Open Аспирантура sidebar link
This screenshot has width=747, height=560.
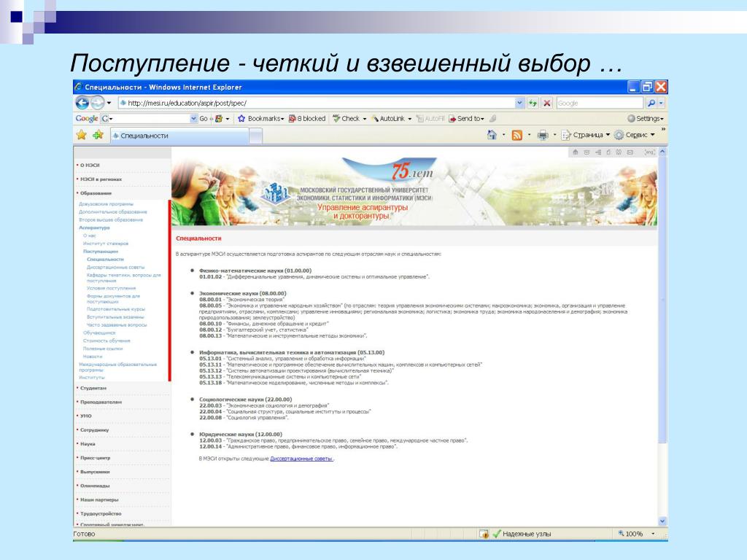coord(94,227)
